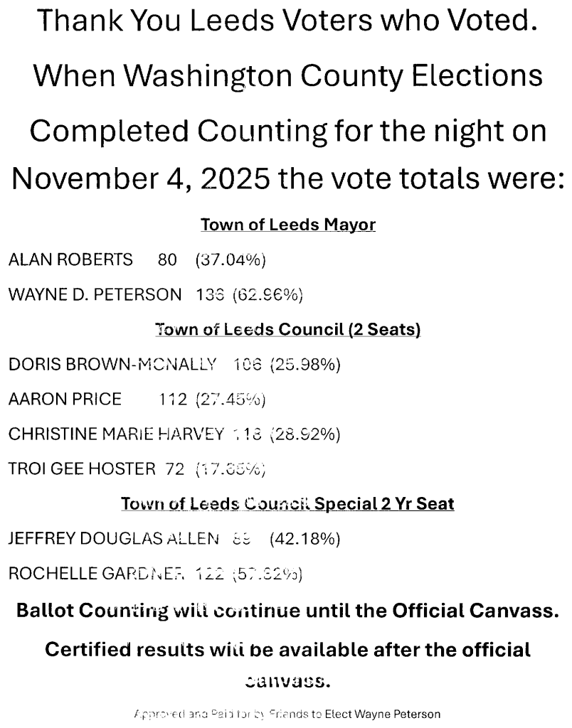Select the TROI GEE HOSTER candidate name
Viewport: 572px width, 728px height.
pyautogui.click(x=81, y=469)
